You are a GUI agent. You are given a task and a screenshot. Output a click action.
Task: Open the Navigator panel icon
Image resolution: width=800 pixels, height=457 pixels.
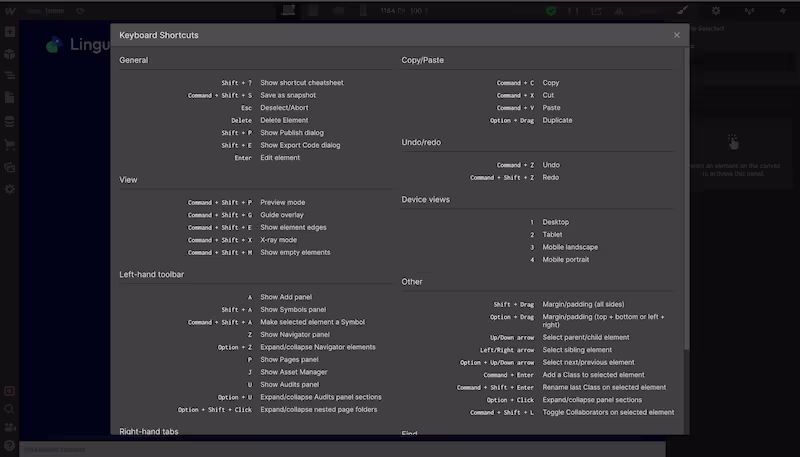tap(10, 75)
